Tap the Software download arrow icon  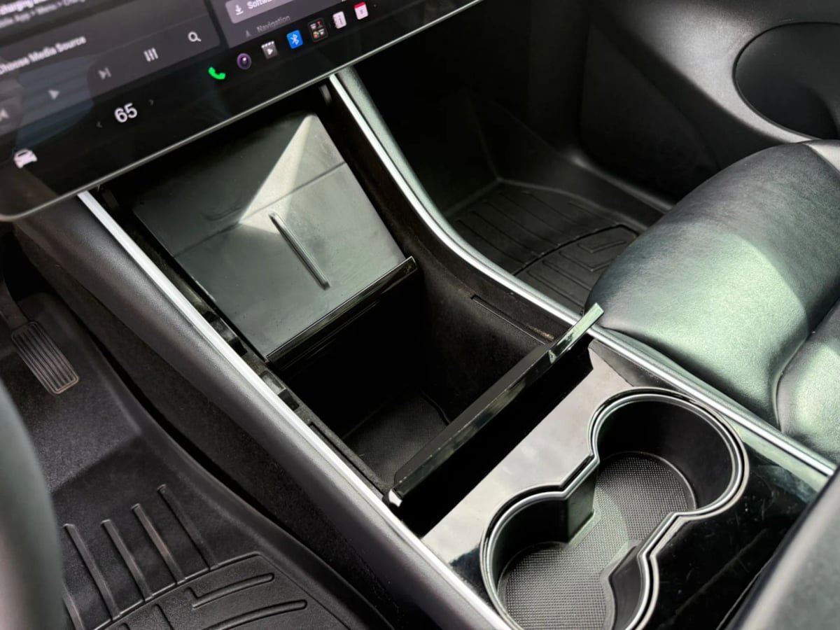(x=239, y=9)
